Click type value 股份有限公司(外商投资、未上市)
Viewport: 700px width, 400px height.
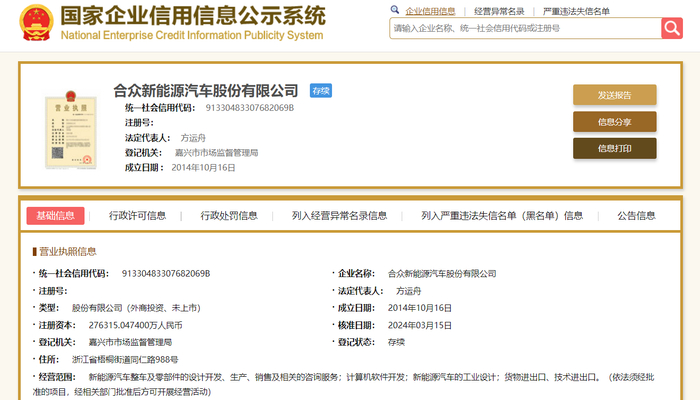tap(136, 308)
